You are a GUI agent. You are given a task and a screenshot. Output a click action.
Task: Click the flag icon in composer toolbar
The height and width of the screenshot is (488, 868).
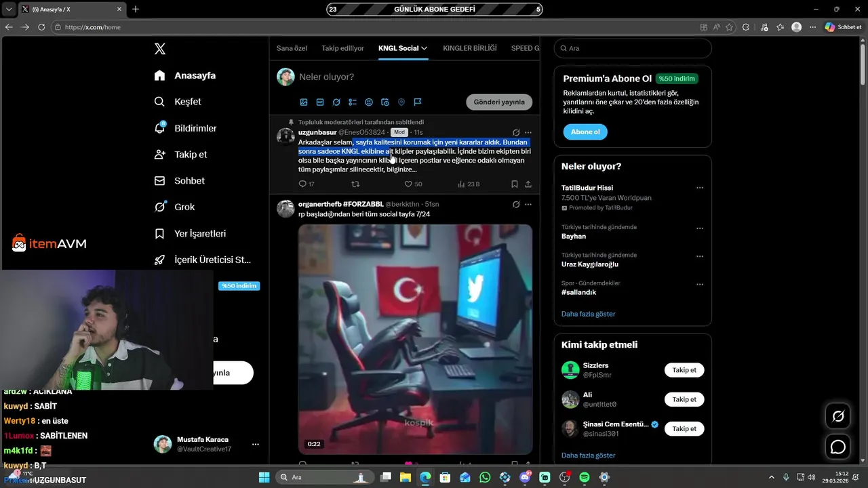pyautogui.click(x=418, y=102)
